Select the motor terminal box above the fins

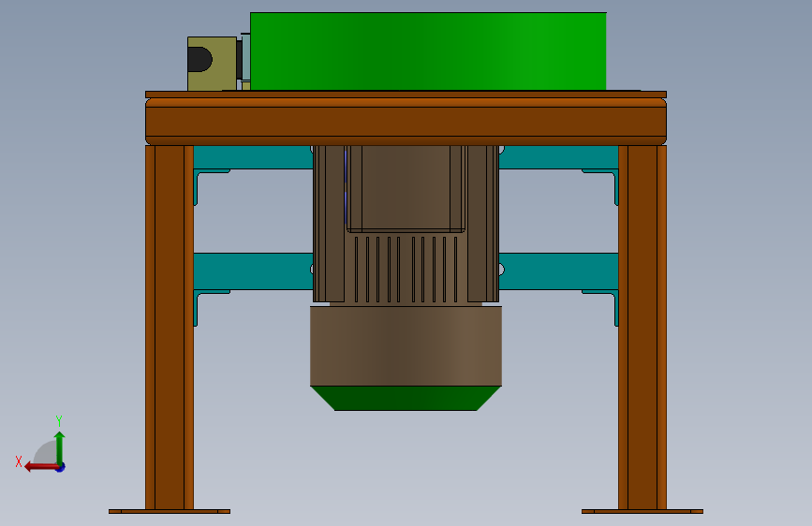[x=406, y=187]
